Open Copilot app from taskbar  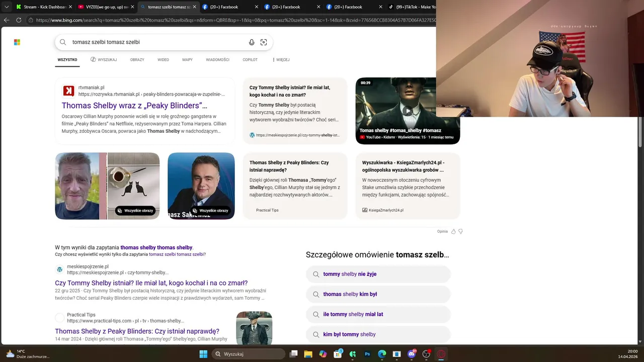tap(323, 354)
